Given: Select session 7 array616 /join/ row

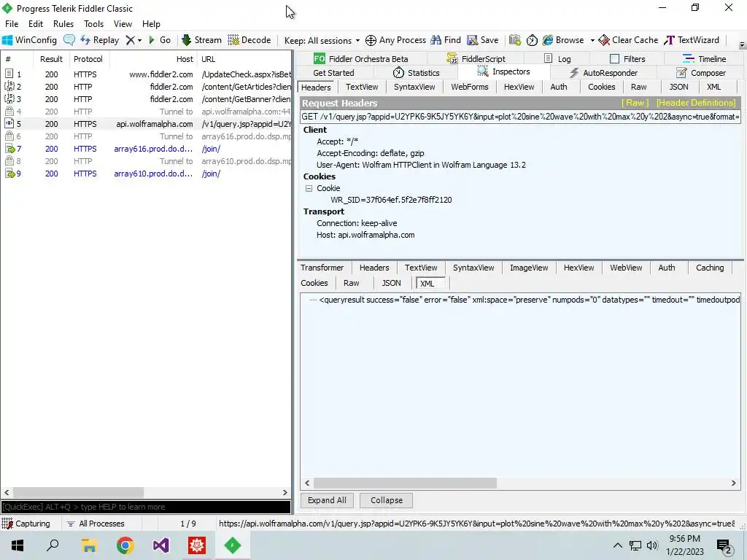Looking at the screenshot, I should pos(146,149).
